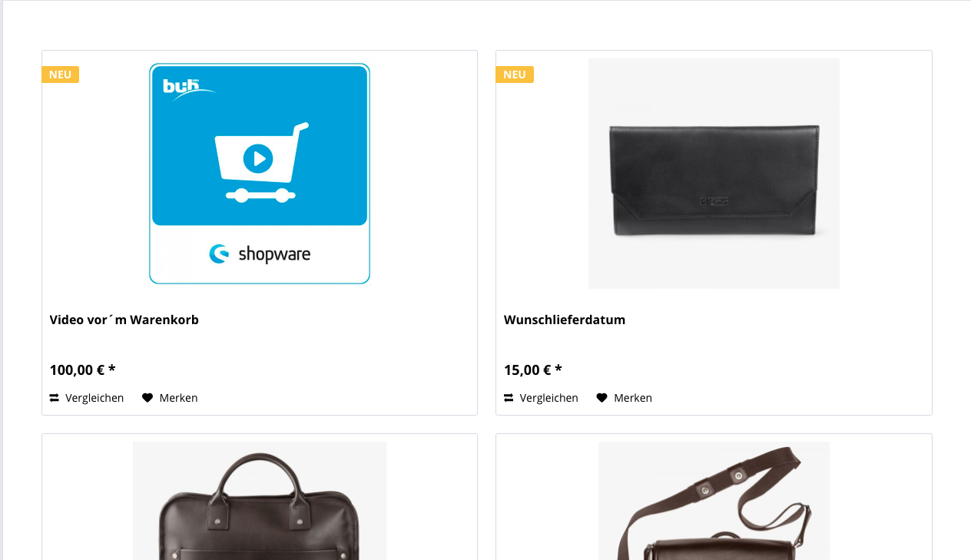Screen dimensions: 971x560
Task: Select Merken for the Wunschlieferdatum product
Action: click(624, 398)
